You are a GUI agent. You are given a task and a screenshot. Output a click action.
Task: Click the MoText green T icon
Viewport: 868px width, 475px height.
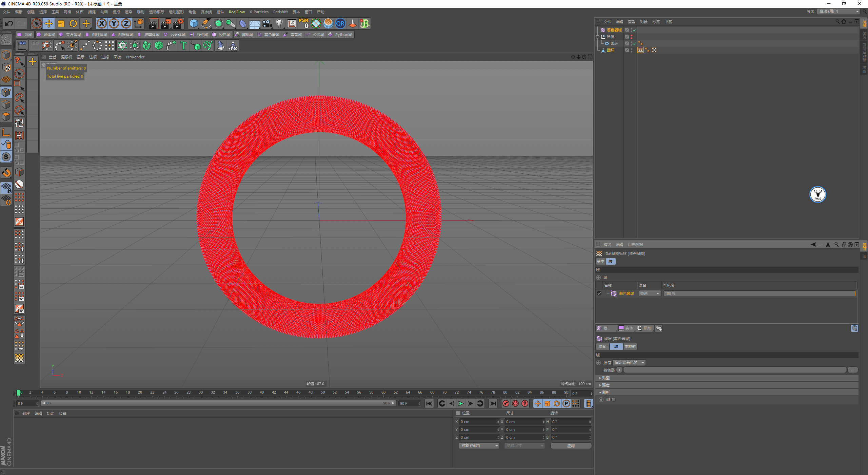pos(183,45)
